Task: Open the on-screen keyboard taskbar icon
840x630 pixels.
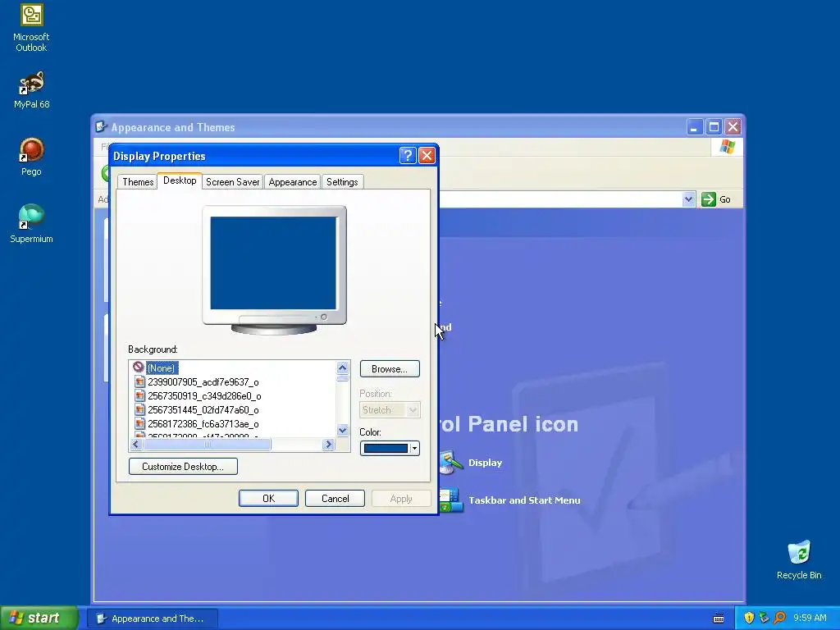Action: 719,619
